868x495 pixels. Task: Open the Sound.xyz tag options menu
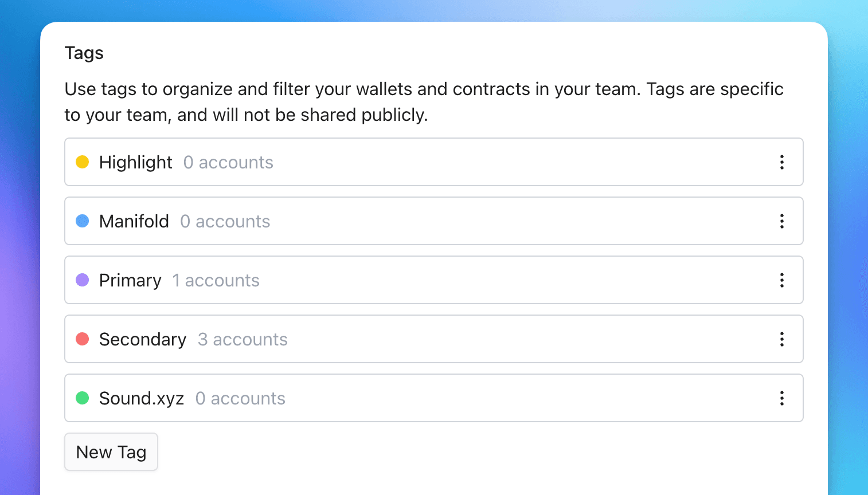coord(781,398)
